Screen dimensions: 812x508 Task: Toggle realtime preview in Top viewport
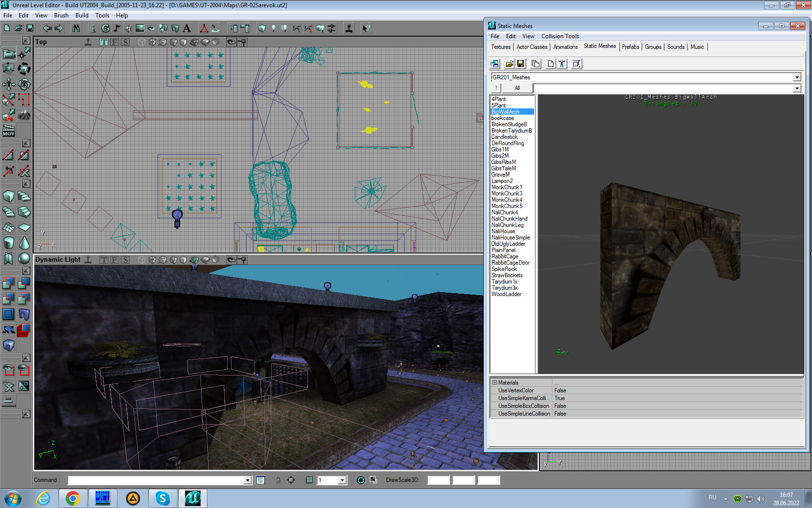(x=88, y=42)
